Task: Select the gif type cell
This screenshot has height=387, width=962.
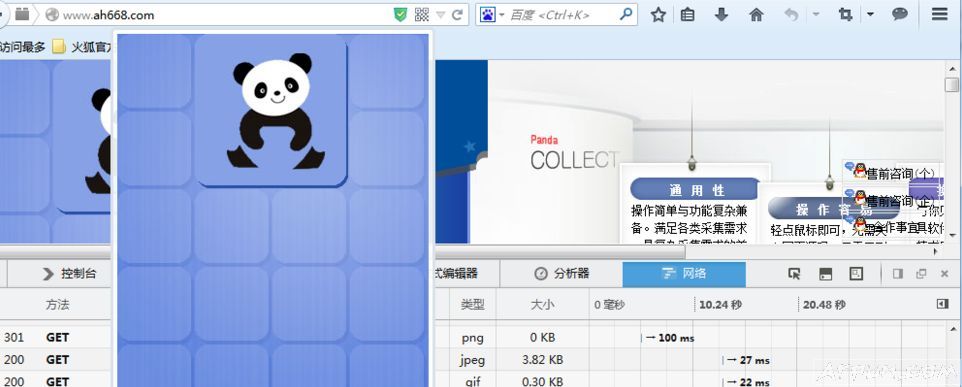Action: click(x=473, y=381)
